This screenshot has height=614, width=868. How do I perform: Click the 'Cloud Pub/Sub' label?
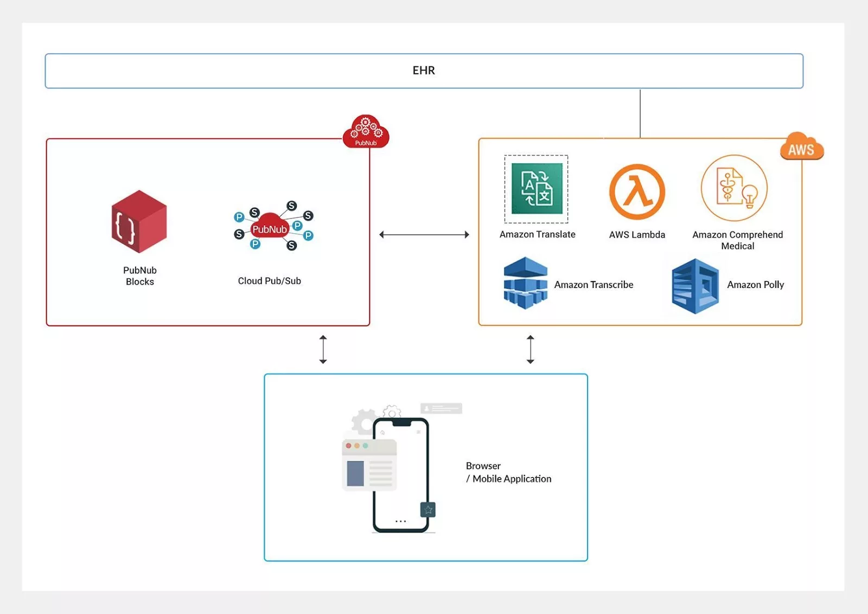coord(269,281)
